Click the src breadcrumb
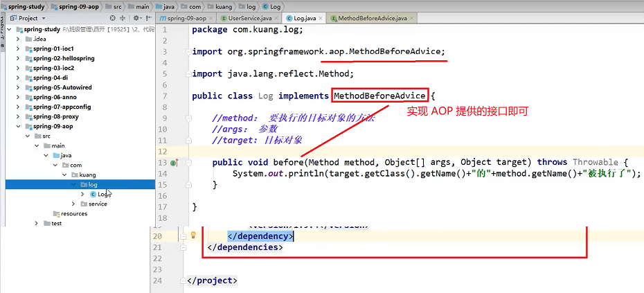 pyautogui.click(x=114, y=6)
